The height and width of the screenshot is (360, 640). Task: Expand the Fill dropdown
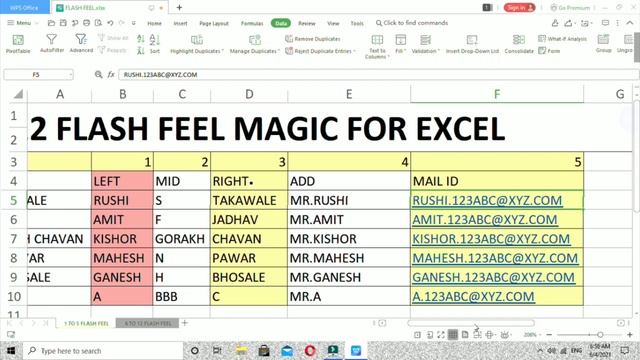click(400, 51)
